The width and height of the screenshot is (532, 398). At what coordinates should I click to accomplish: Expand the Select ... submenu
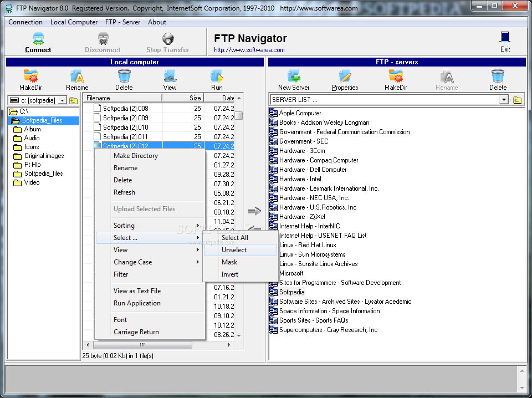pyautogui.click(x=150, y=238)
